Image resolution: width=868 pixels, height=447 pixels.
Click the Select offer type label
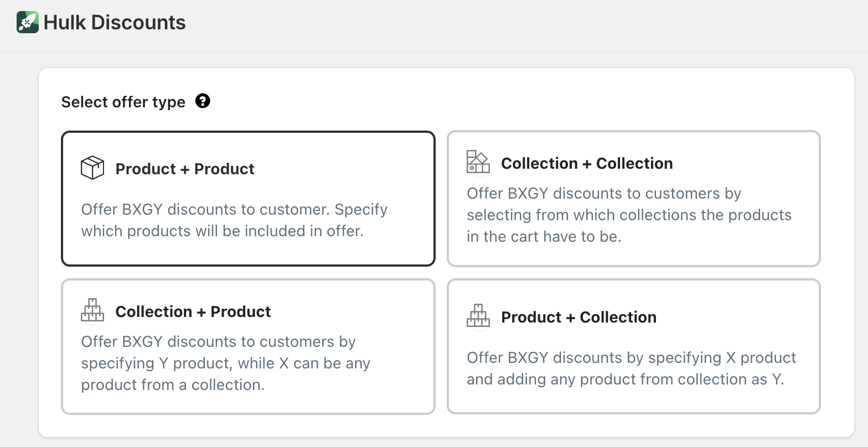(123, 102)
